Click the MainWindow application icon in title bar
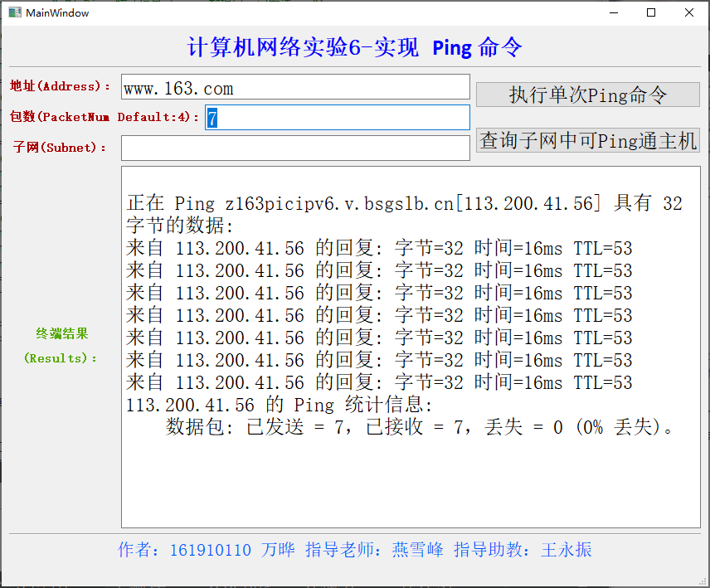The height and width of the screenshot is (588, 710). 14,13
